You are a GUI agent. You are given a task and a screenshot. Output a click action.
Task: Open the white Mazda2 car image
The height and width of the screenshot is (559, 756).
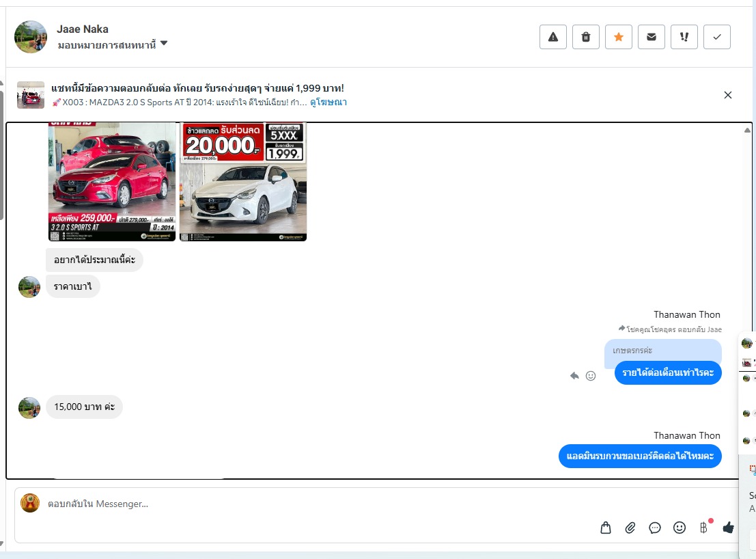[243, 182]
